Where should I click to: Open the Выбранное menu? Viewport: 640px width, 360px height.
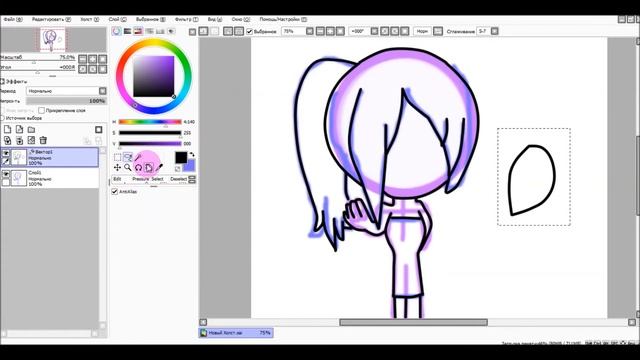click(151, 19)
